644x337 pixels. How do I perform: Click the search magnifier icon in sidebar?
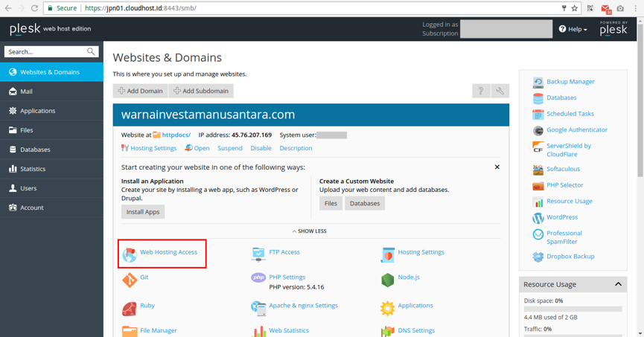[x=91, y=51]
